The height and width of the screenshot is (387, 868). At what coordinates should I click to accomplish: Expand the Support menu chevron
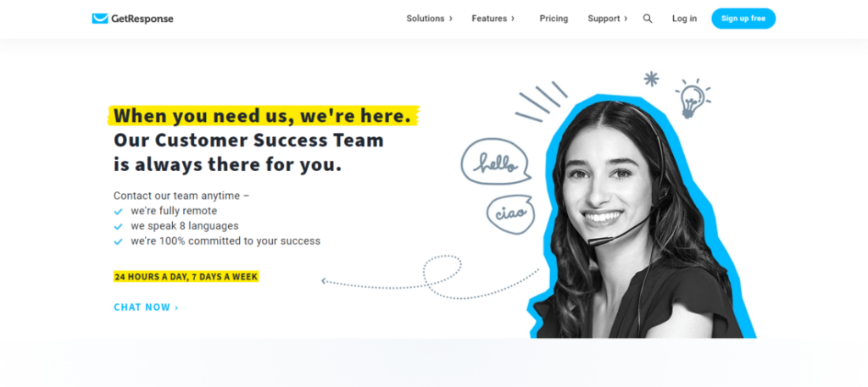coord(626,19)
